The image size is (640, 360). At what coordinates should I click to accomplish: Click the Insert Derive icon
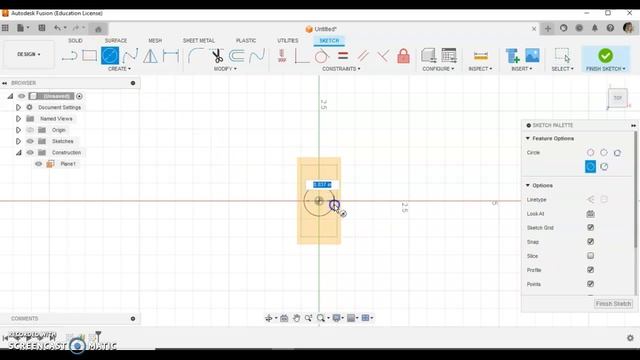pyautogui.click(x=512, y=56)
